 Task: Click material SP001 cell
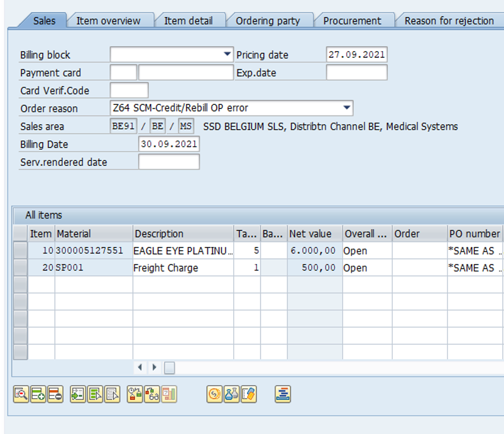94,268
